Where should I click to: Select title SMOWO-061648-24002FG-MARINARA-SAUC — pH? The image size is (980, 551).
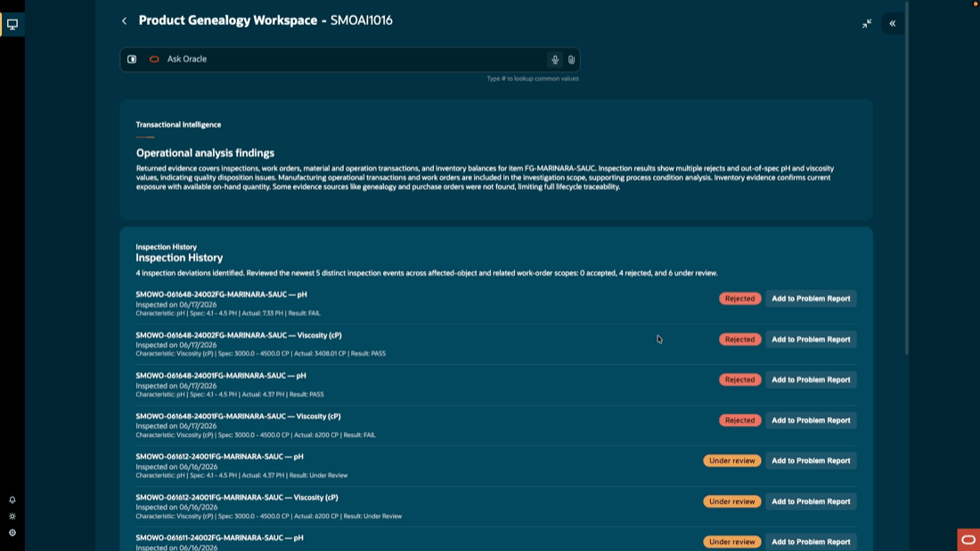click(x=221, y=294)
